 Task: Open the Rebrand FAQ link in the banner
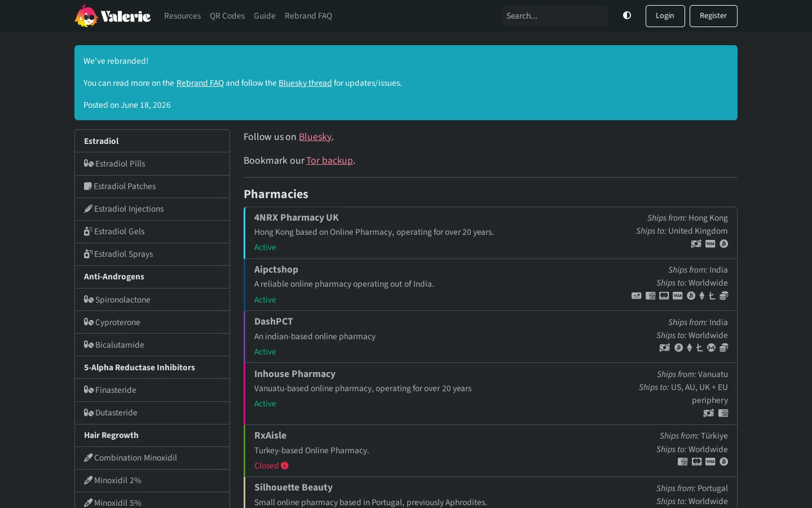[200, 83]
